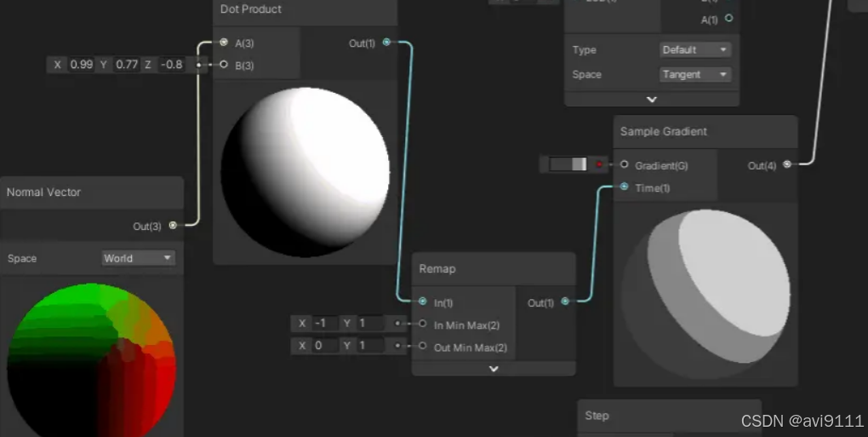Image resolution: width=868 pixels, height=437 pixels.
Task: Click the Sample Gradient banded sphere preview
Action: (x=705, y=294)
